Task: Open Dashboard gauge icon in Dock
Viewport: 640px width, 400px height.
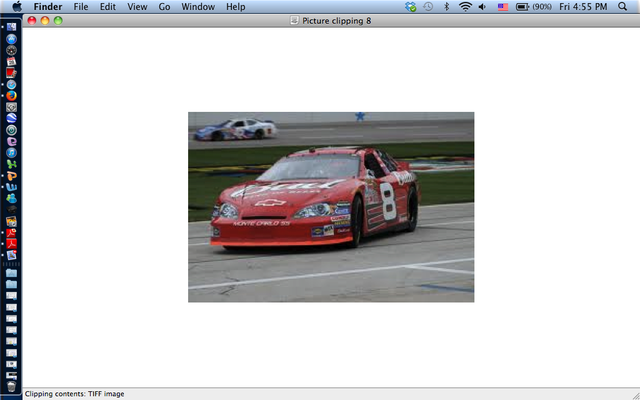Action: click(11, 50)
